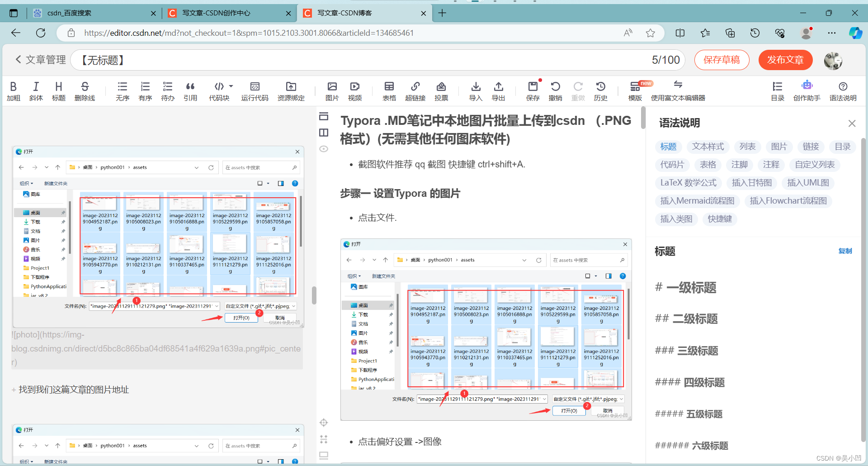868x466 pixels.
Task: Switch to 使用富文本编辑器
Action: click(x=678, y=91)
